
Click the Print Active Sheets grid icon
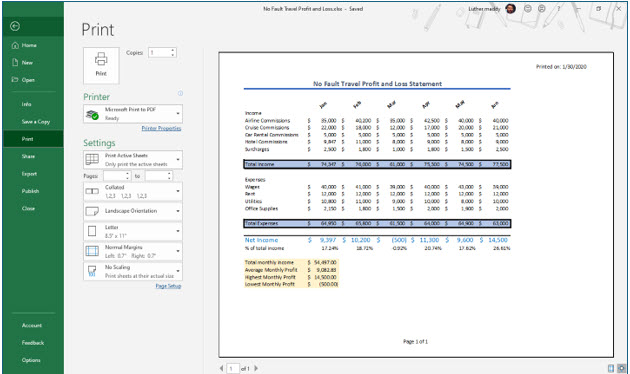[x=92, y=159]
